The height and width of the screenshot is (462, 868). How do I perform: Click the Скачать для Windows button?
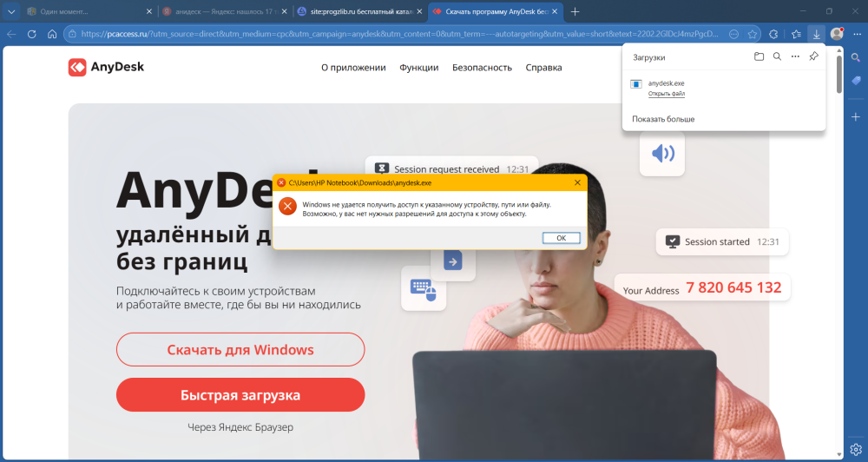click(240, 350)
